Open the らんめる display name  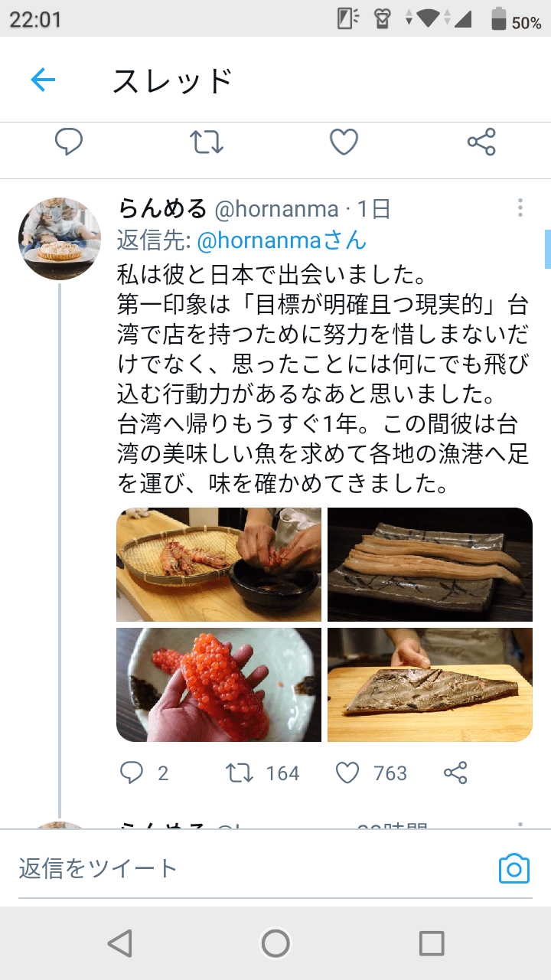[163, 207]
